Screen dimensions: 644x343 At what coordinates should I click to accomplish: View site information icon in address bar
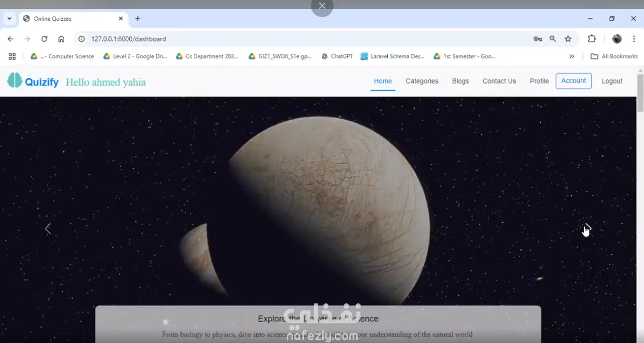tap(82, 39)
